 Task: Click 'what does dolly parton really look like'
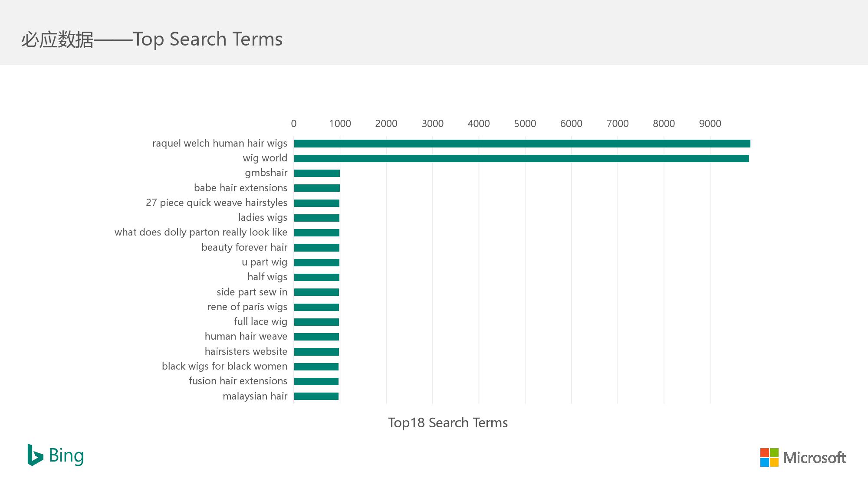(x=201, y=233)
